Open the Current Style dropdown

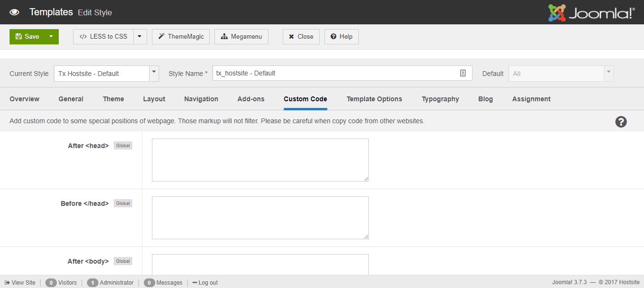coord(154,73)
